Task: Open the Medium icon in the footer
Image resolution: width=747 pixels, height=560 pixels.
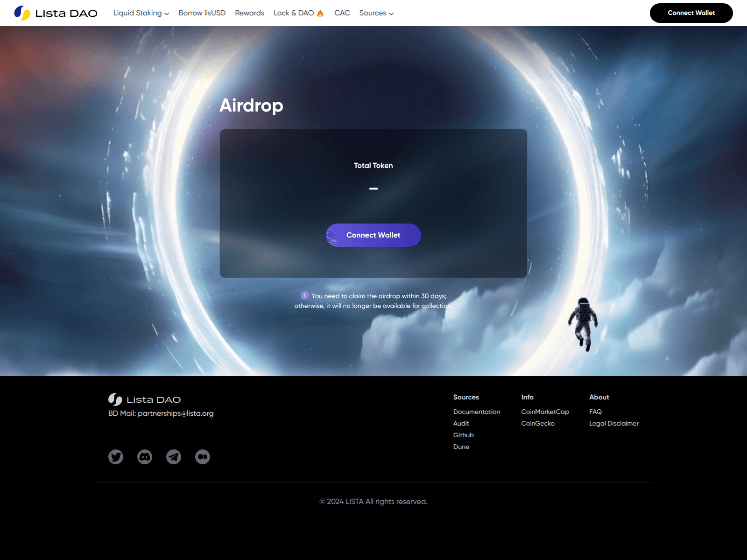Action: (x=202, y=457)
